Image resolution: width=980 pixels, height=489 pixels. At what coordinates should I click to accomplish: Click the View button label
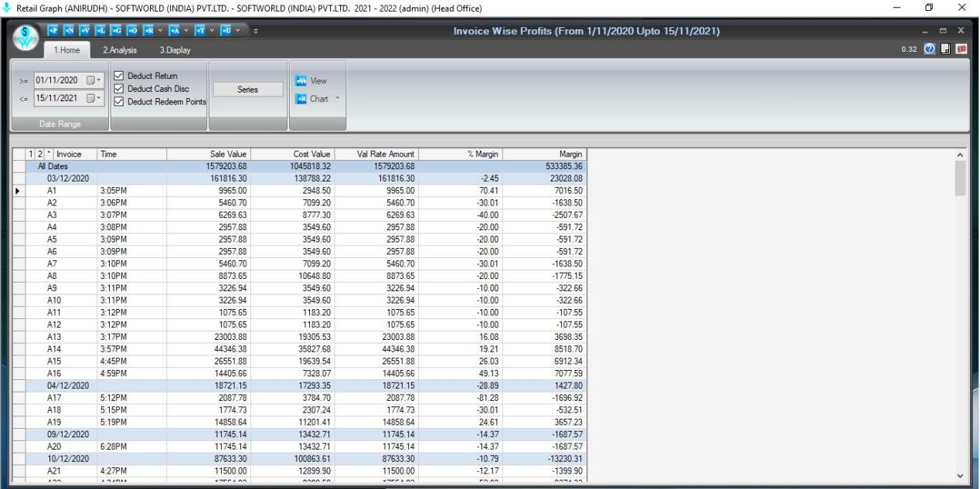click(319, 81)
